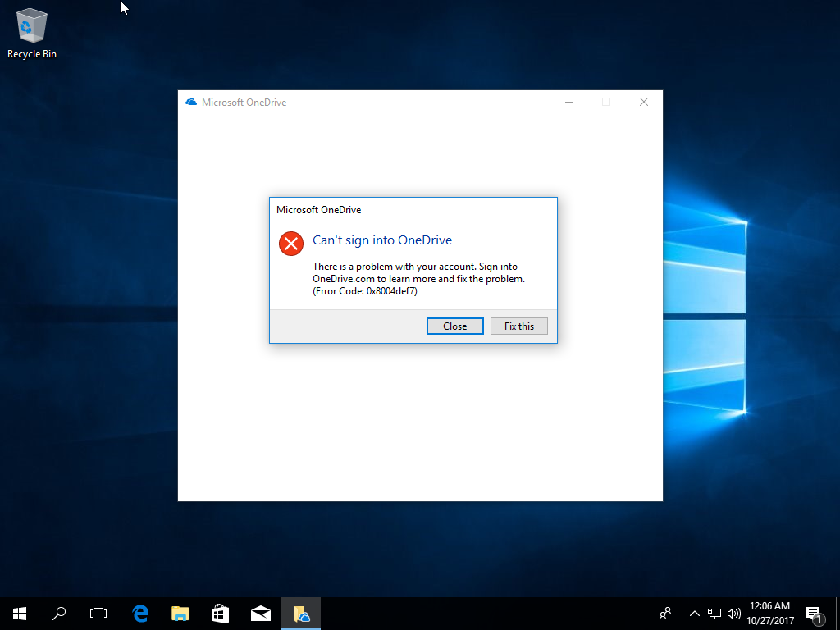The image size is (840, 630).
Task: Open the People icon in the system tray
Action: tap(665, 614)
